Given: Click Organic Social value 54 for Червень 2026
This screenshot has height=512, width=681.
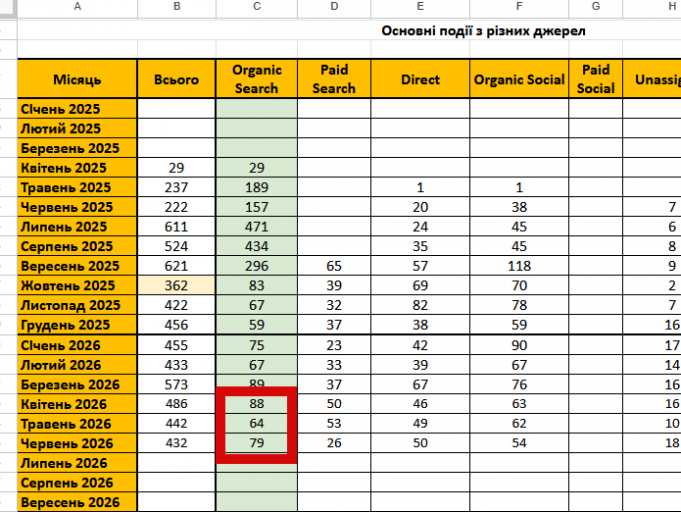Looking at the screenshot, I should 519,443.
